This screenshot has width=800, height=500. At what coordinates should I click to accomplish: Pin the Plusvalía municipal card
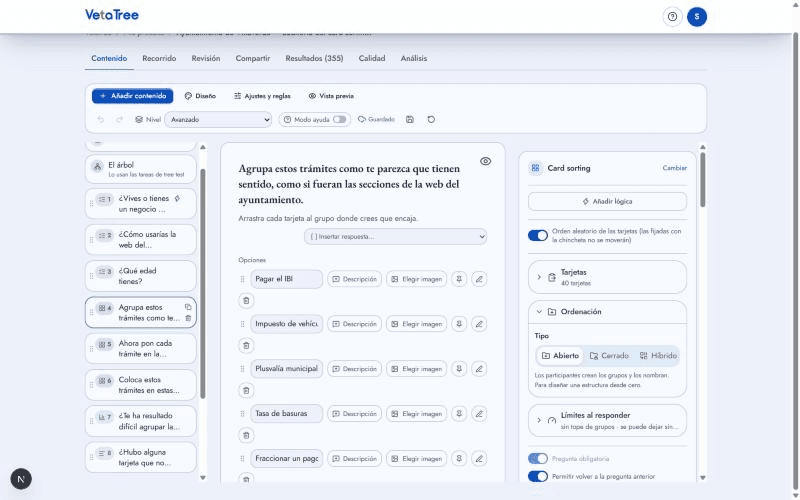(459, 369)
